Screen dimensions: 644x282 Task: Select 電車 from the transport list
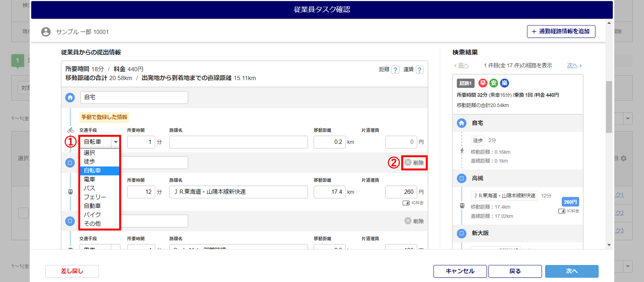click(x=100, y=179)
